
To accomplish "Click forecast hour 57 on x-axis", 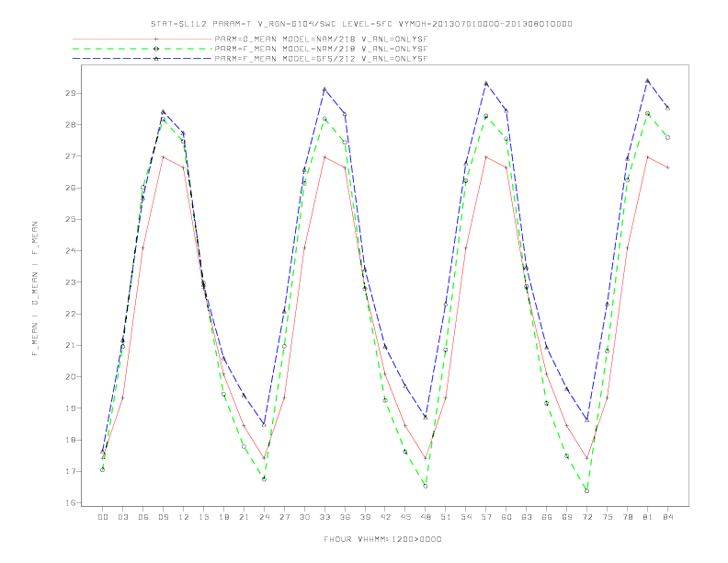I will coord(486,517).
